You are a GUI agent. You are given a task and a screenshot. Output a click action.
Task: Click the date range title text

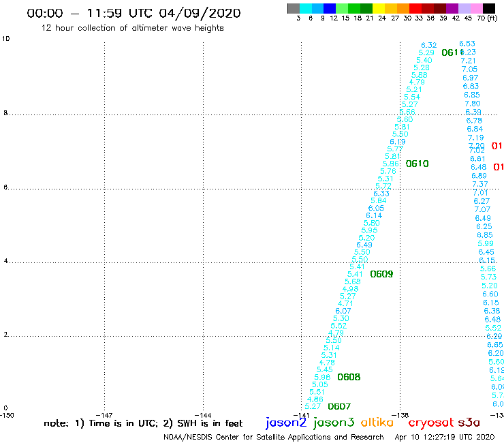(133, 13)
